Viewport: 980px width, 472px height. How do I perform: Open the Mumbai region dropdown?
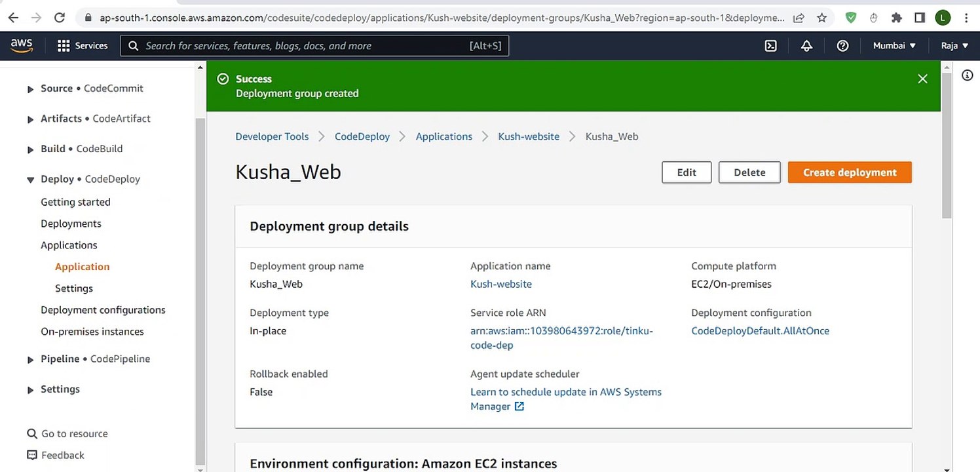point(894,46)
